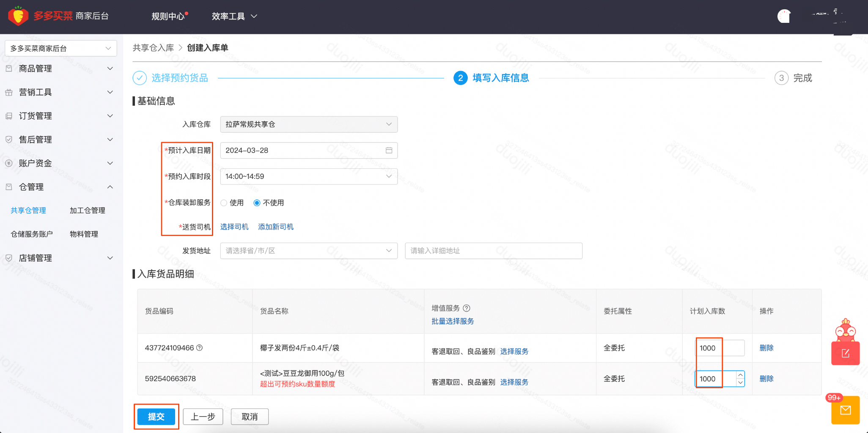This screenshot has width=868, height=433.
Task: Click the 超出可预约sku数量额度 warning text
Action: tap(297, 384)
